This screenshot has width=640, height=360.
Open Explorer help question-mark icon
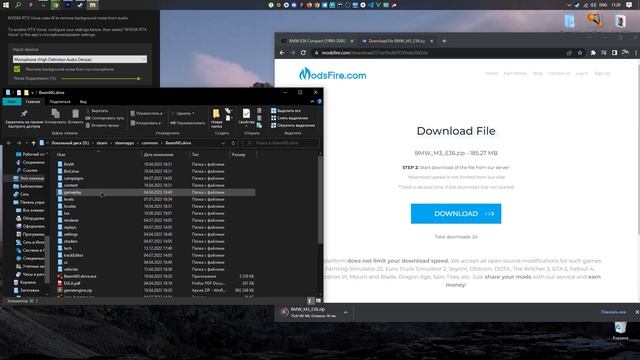[x=319, y=102]
